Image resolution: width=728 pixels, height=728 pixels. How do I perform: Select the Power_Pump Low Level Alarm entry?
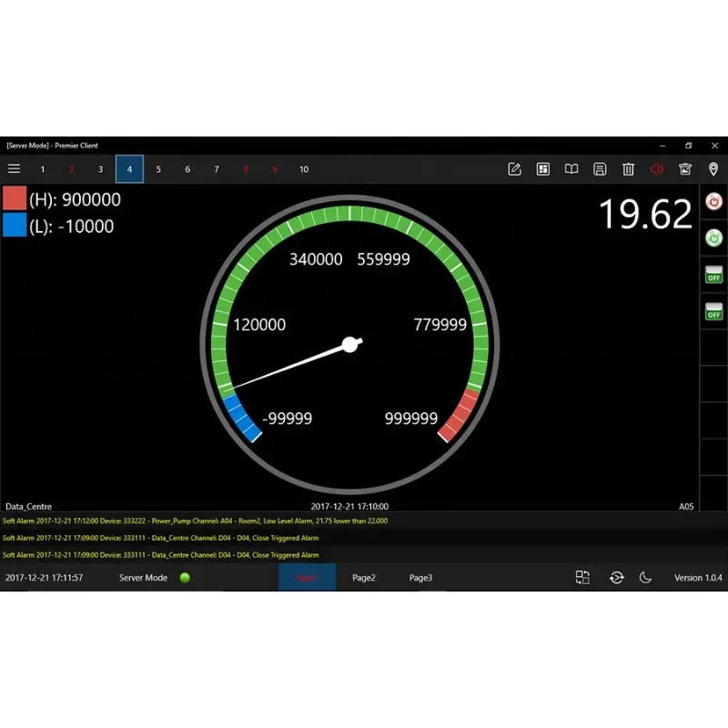pos(196,521)
